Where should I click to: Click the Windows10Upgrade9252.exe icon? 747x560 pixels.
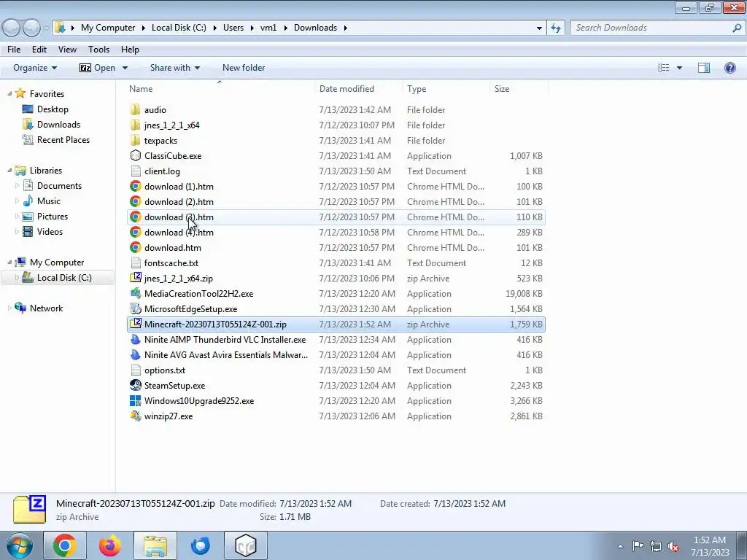pyautogui.click(x=135, y=400)
